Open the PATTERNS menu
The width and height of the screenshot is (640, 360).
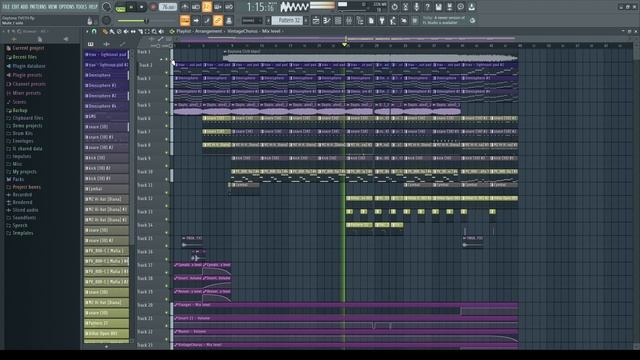[x=38, y=7]
